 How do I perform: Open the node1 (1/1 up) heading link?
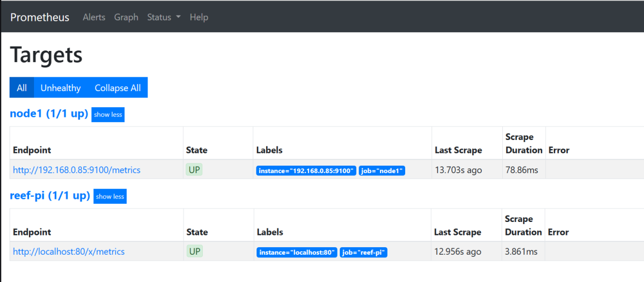click(x=49, y=114)
